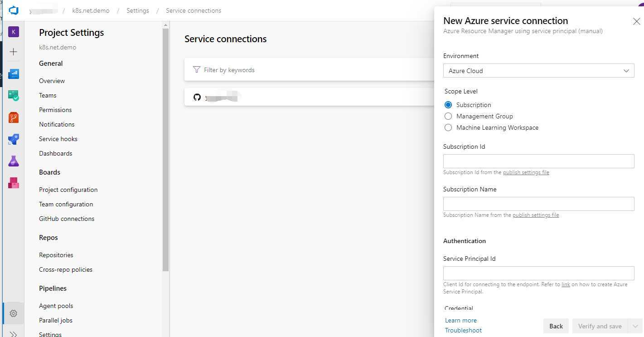The image size is (644, 337).
Task: Open Permissions settings
Action: pos(55,110)
